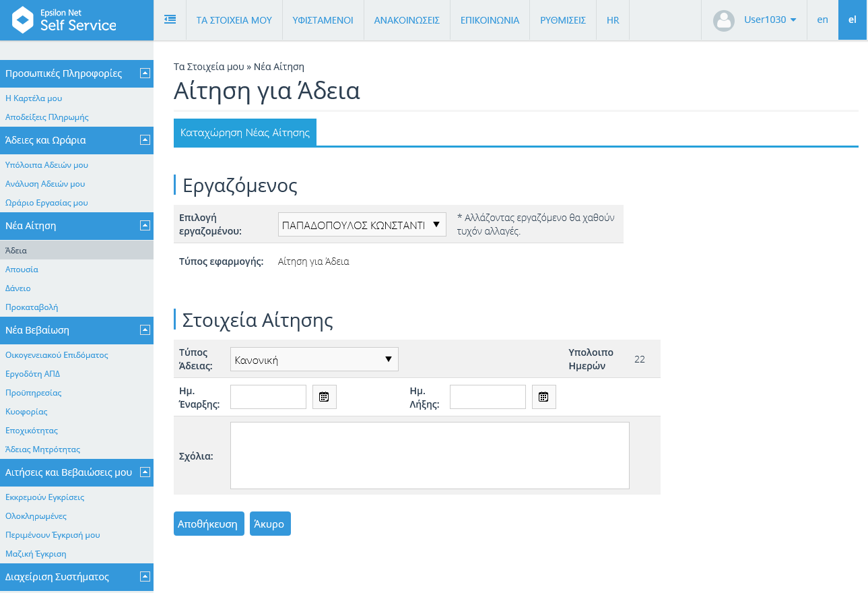The width and height of the screenshot is (868, 593).
Task: Open calendar picker for Ημ. Λήξης
Action: (544, 397)
